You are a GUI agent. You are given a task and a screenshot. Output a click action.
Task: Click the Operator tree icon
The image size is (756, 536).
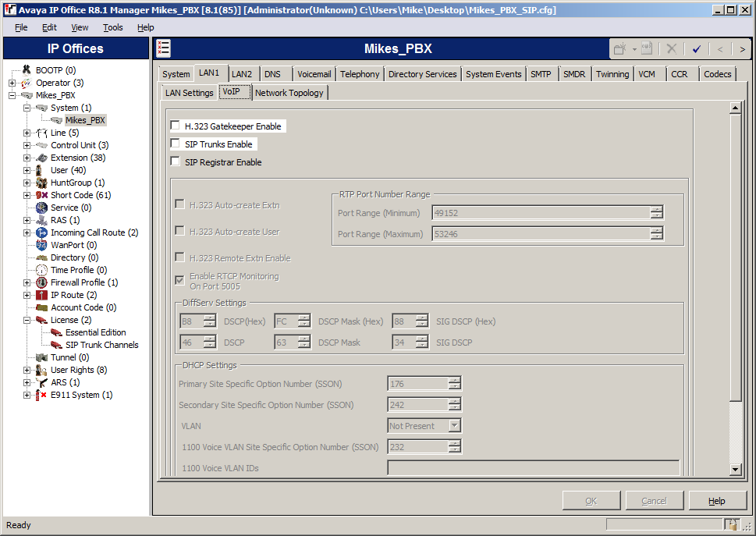tap(27, 83)
